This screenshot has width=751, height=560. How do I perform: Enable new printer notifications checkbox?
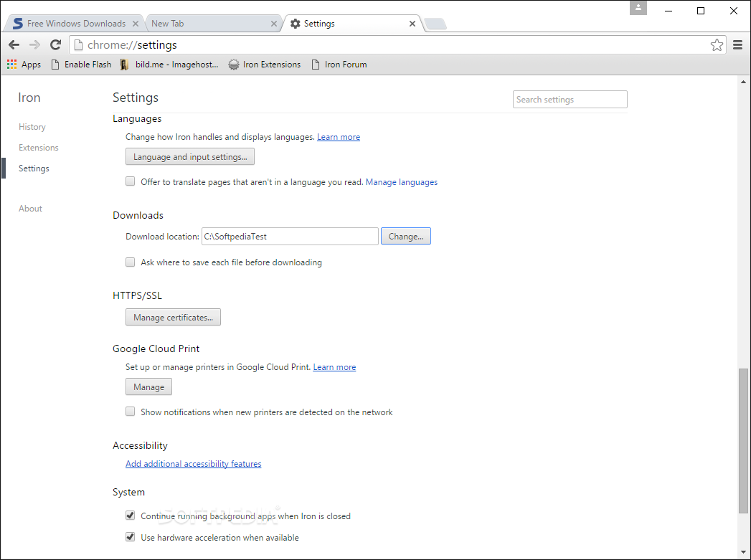[131, 412]
